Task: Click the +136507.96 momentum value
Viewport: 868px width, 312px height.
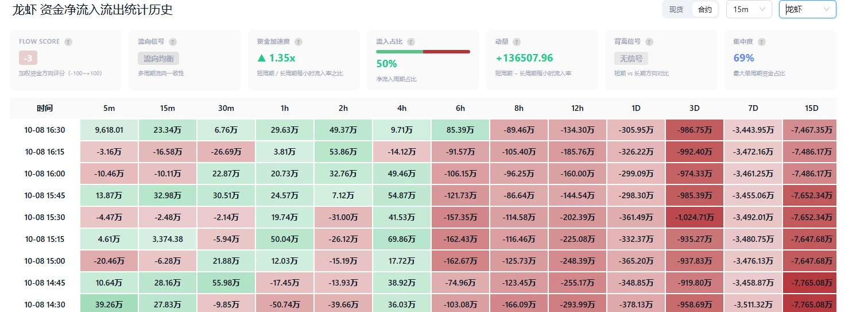Action: pos(524,58)
